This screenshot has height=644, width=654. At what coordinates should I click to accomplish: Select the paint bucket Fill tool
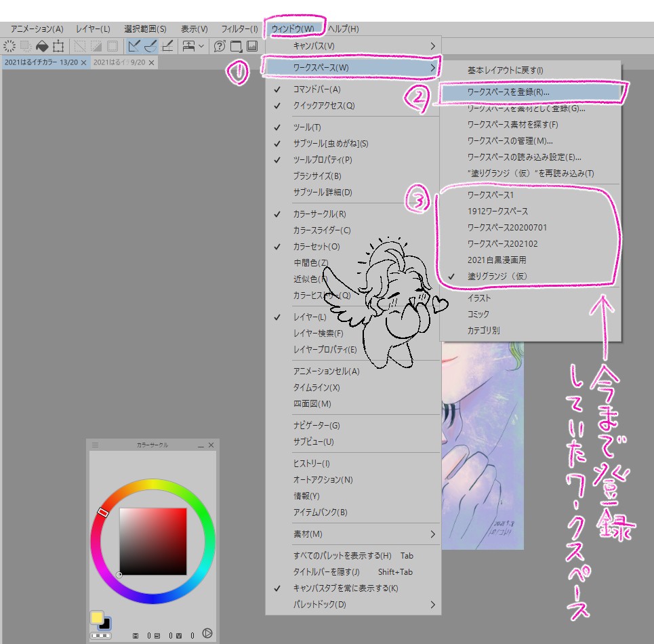[41, 45]
